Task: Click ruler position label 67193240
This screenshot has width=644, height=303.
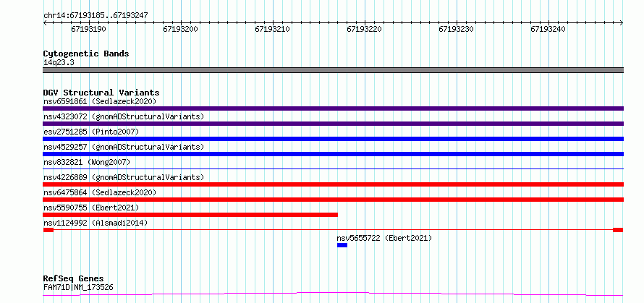Action: [x=548, y=29]
